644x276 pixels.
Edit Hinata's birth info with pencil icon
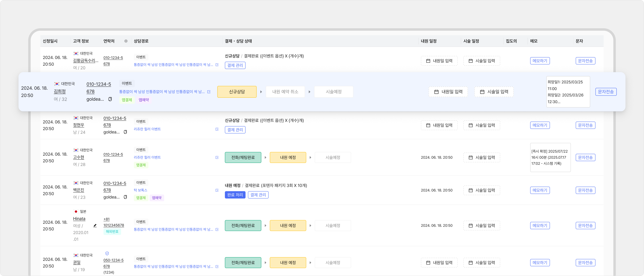click(95, 226)
